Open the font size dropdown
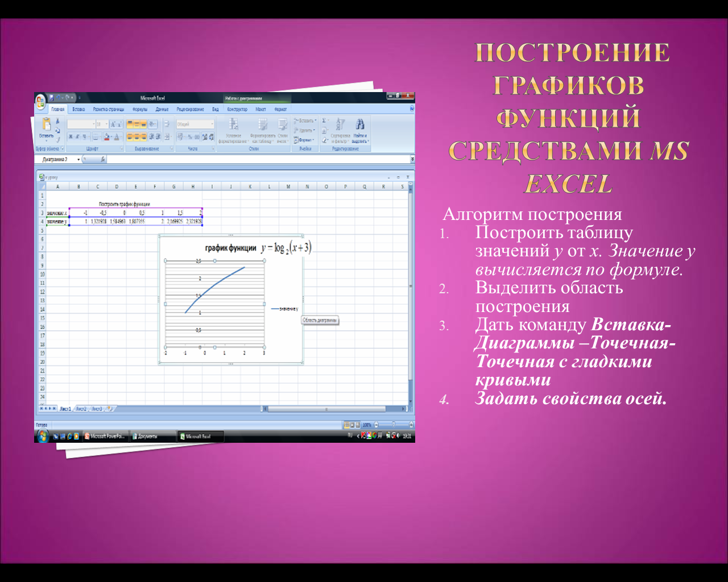 point(106,124)
